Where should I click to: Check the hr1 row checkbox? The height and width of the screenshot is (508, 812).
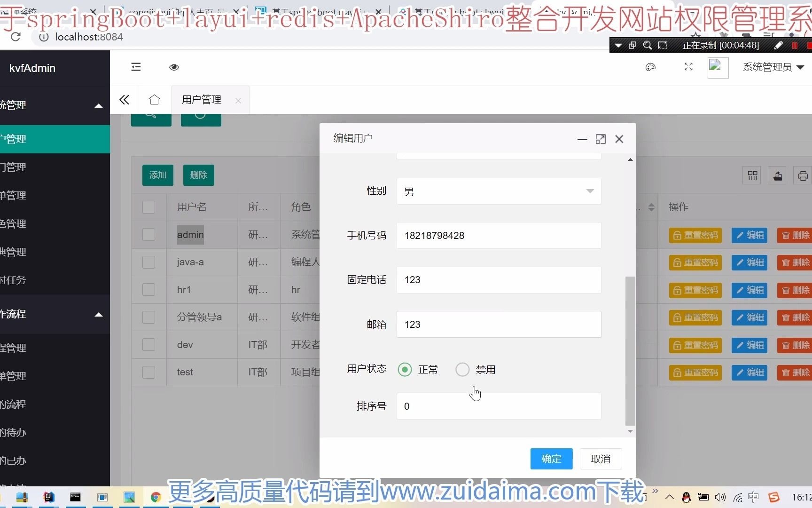pos(148,290)
